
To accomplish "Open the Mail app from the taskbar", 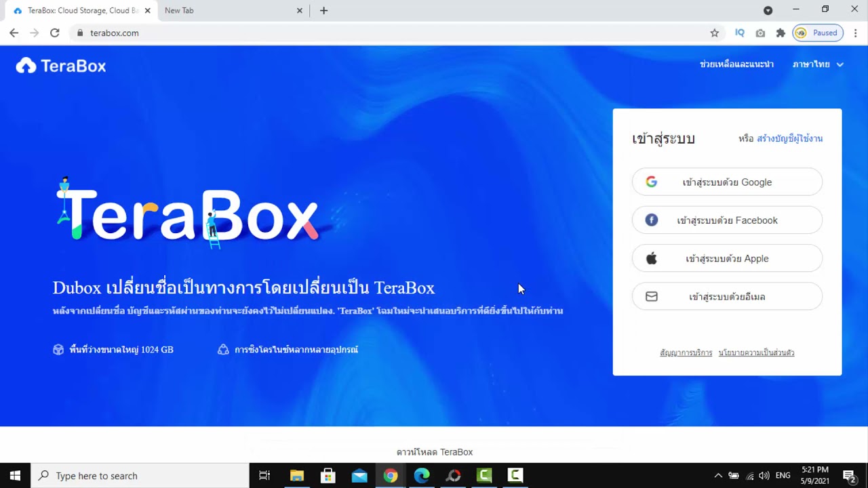I will 359,476.
